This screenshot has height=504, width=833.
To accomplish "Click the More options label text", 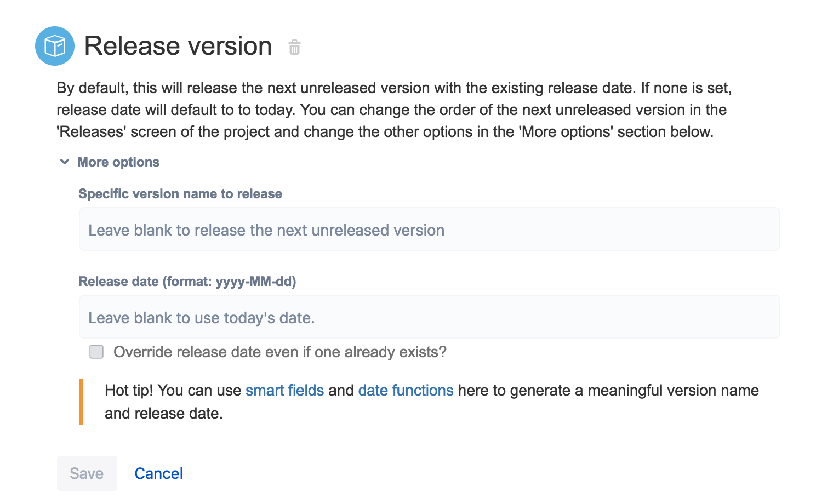I will tap(118, 162).
